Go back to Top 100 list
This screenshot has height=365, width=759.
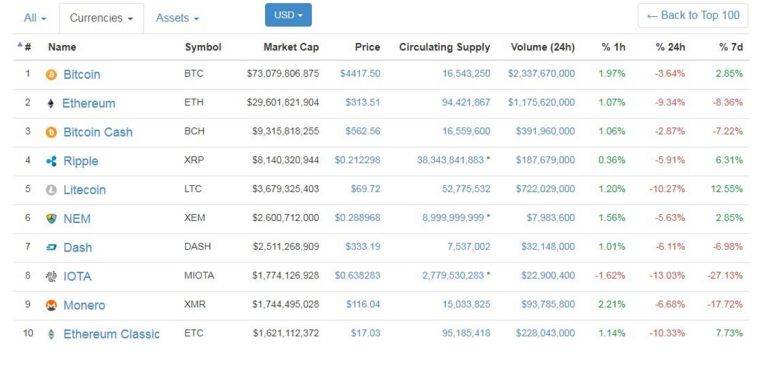coord(693,15)
